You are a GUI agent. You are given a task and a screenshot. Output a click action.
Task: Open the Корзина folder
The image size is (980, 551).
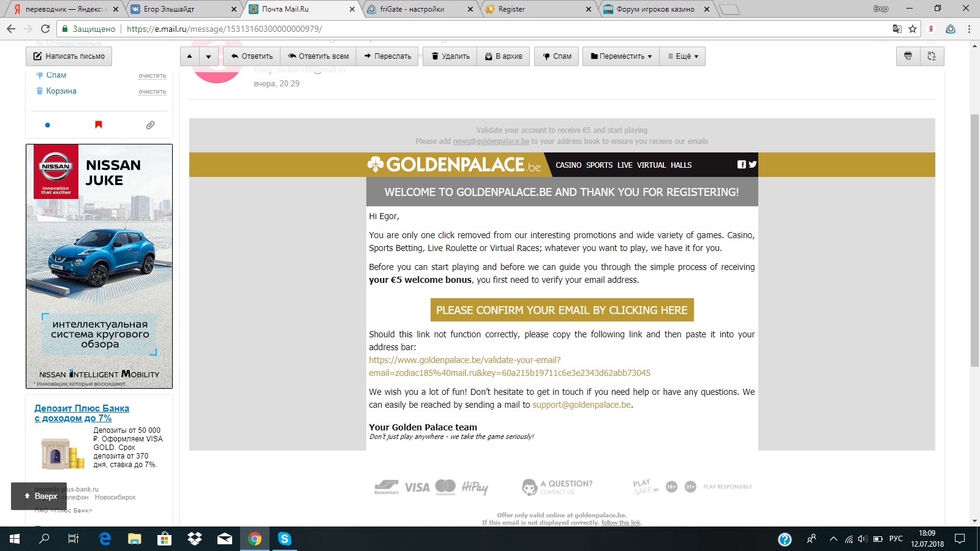[61, 91]
